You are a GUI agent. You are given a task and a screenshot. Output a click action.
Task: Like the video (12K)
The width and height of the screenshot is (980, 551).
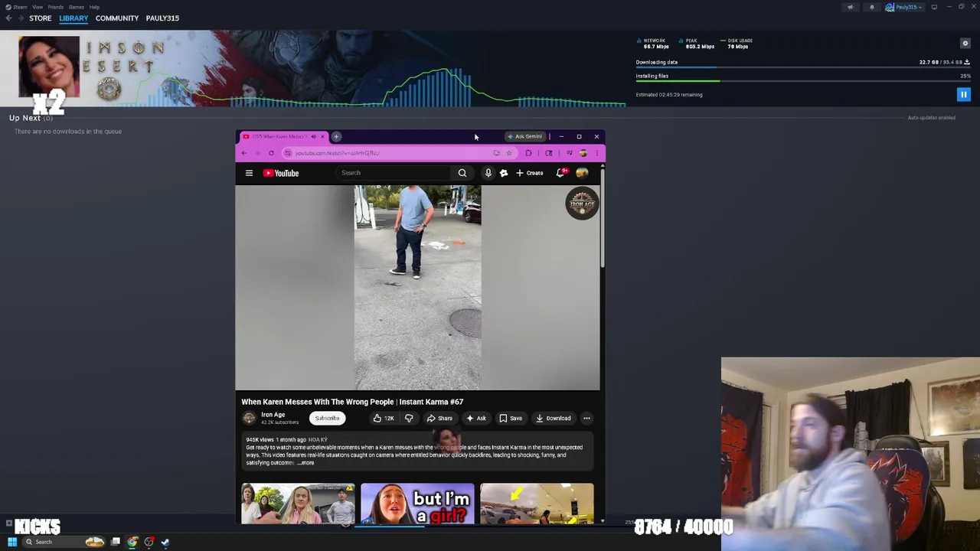(384, 419)
